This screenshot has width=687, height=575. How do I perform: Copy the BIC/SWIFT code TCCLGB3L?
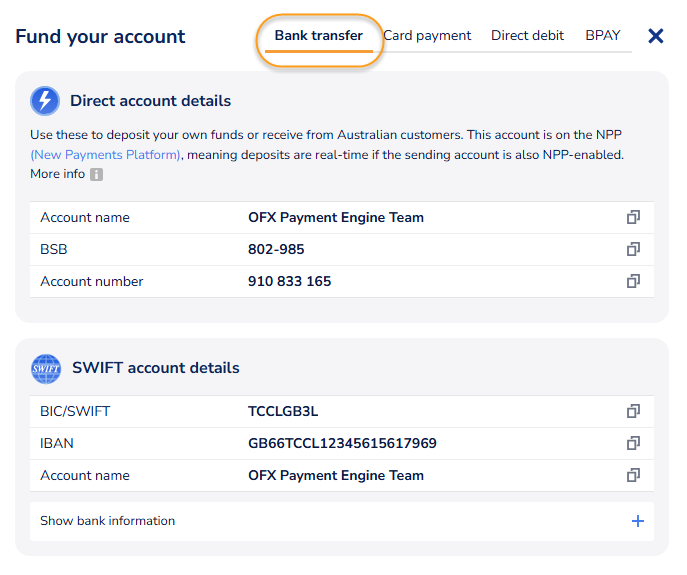[x=632, y=411]
